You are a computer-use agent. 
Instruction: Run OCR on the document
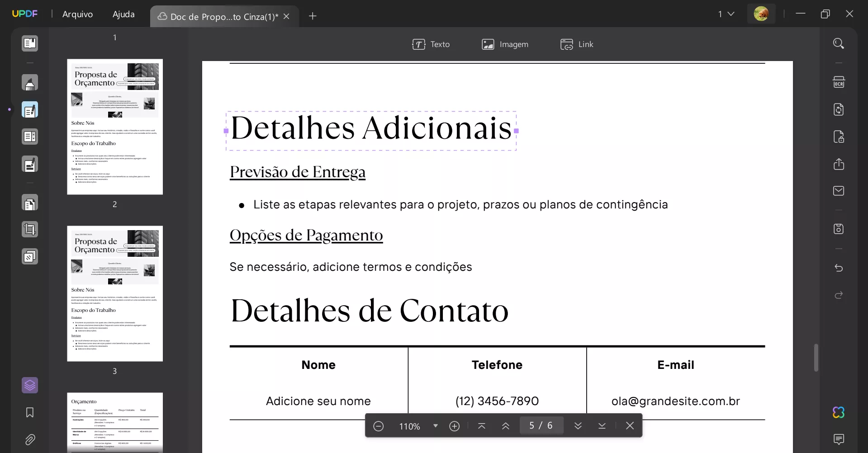point(839,82)
